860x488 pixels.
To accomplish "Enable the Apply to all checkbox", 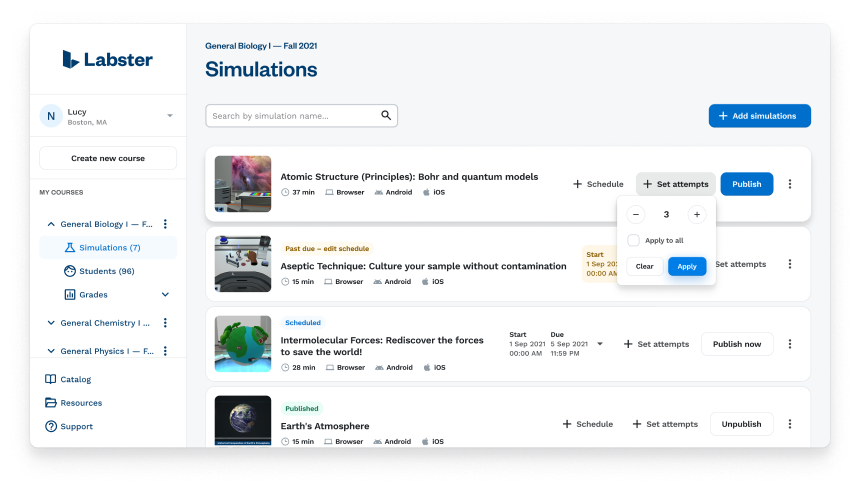I will click(633, 240).
